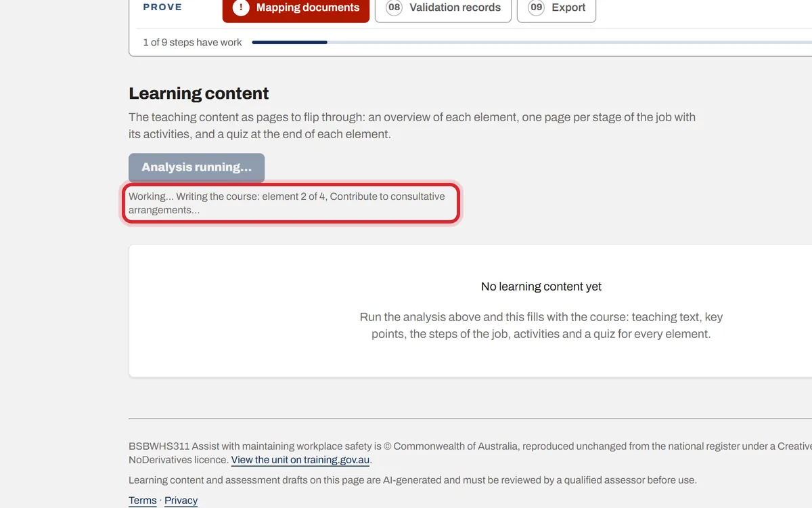Click the unfilled track of the steps progress bar

click(570, 42)
